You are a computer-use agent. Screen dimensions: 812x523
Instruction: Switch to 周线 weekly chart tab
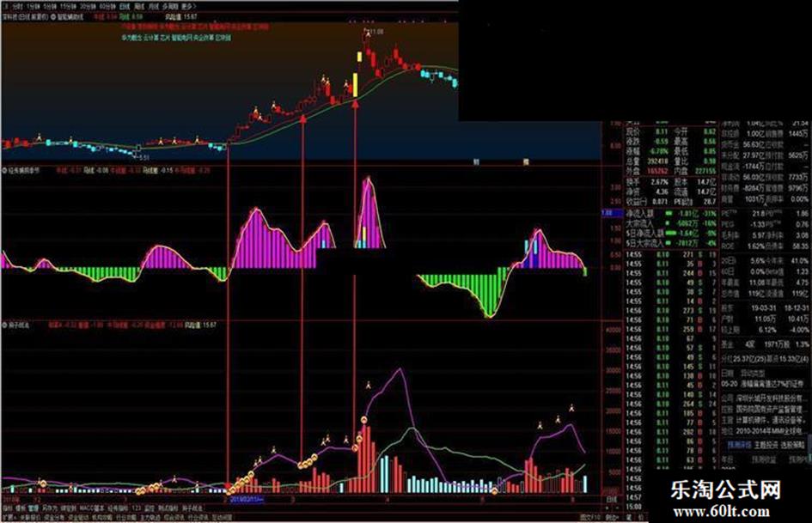pyautogui.click(x=139, y=7)
